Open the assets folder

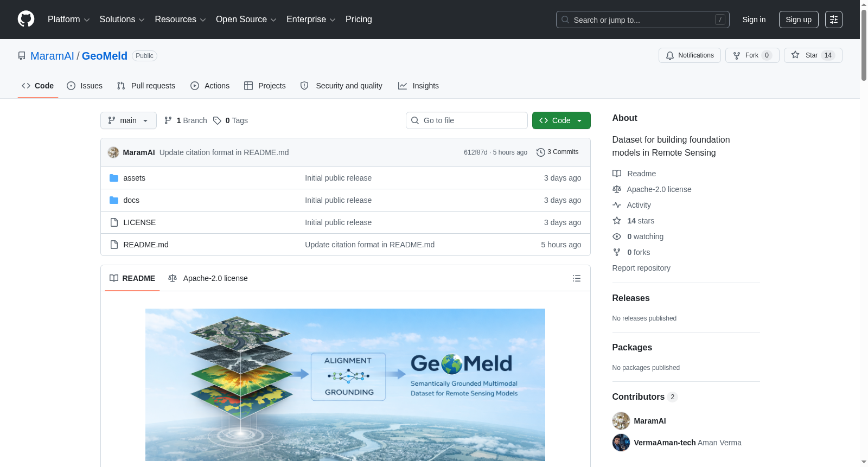[x=134, y=178]
